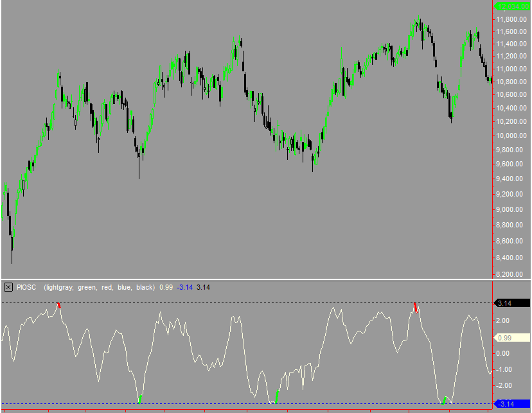Select the second red overbought marker on the right
This screenshot has height=413, width=532.
[x=416, y=307]
